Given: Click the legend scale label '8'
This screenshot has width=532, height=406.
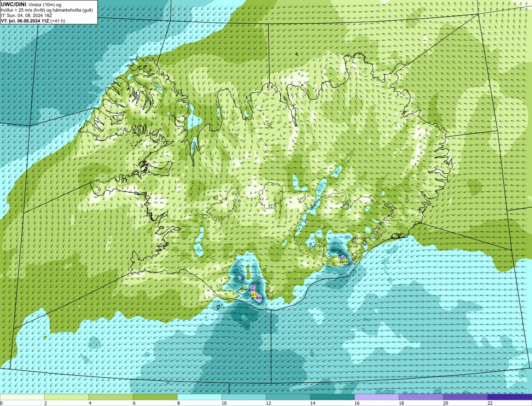Looking at the screenshot, I should coord(179,403).
